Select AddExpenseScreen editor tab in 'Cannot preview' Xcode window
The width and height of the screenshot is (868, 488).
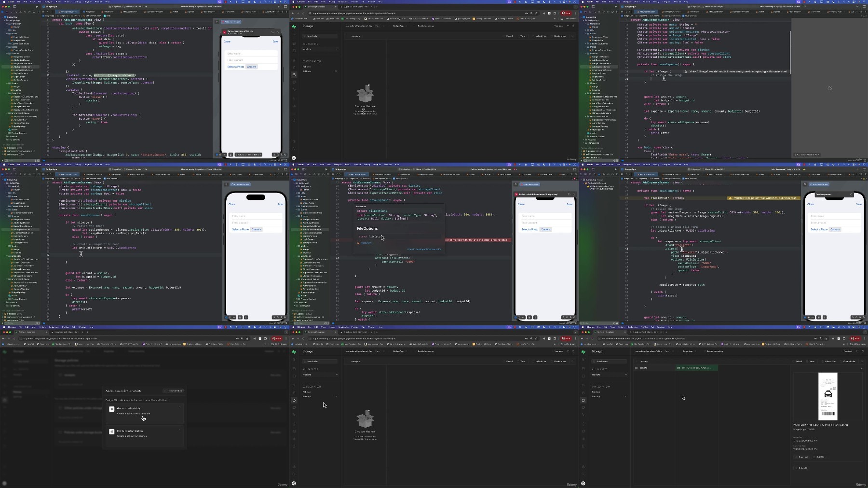click(x=68, y=12)
